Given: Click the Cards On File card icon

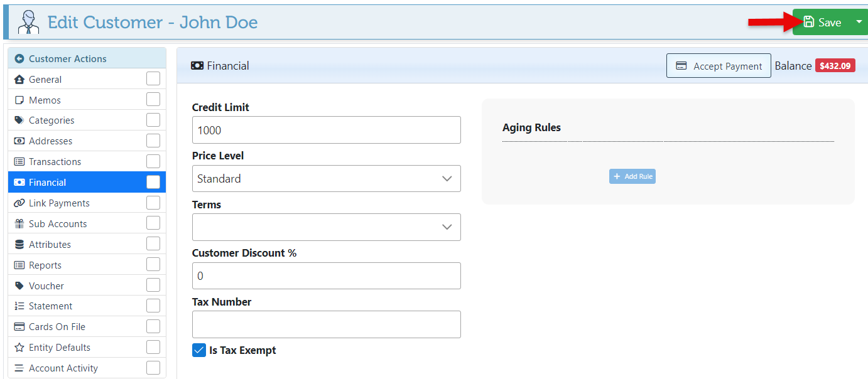Looking at the screenshot, I should click(x=19, y=327).
